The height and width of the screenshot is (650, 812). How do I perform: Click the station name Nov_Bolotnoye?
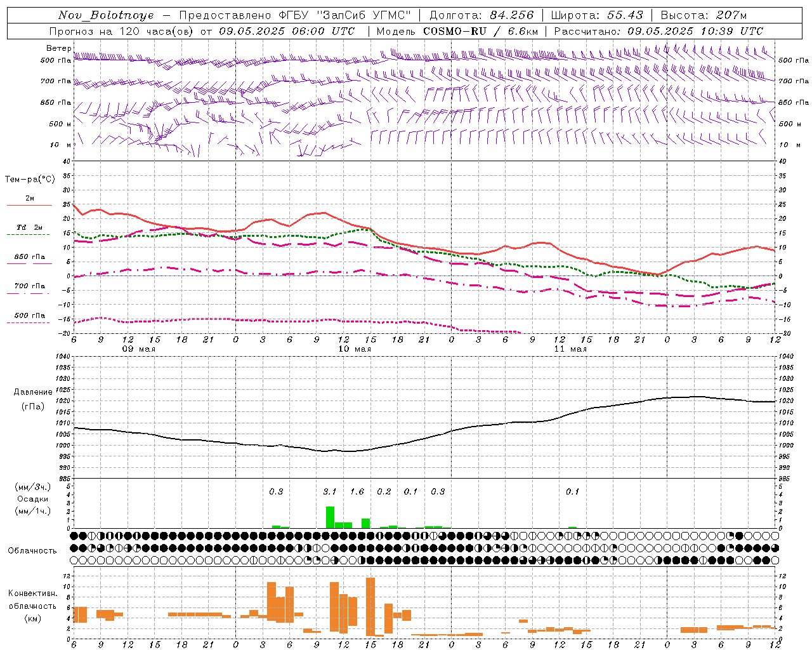pos(106,15)
